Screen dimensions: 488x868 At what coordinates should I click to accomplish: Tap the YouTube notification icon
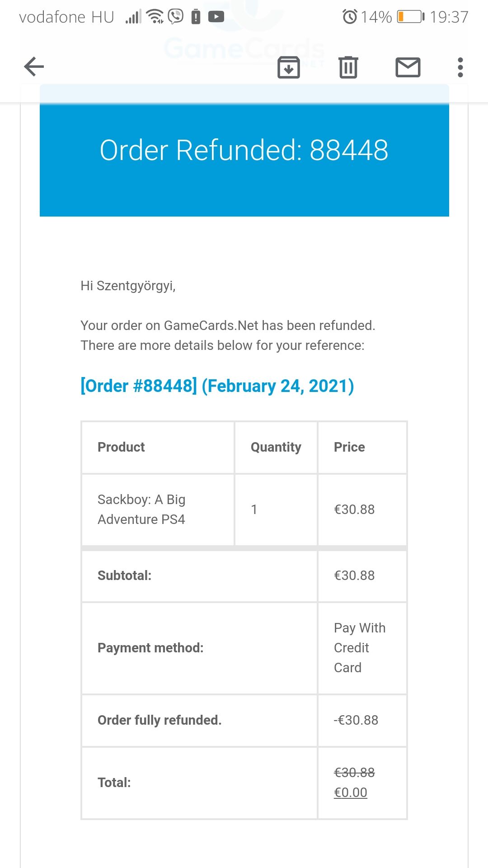(216, 17)
